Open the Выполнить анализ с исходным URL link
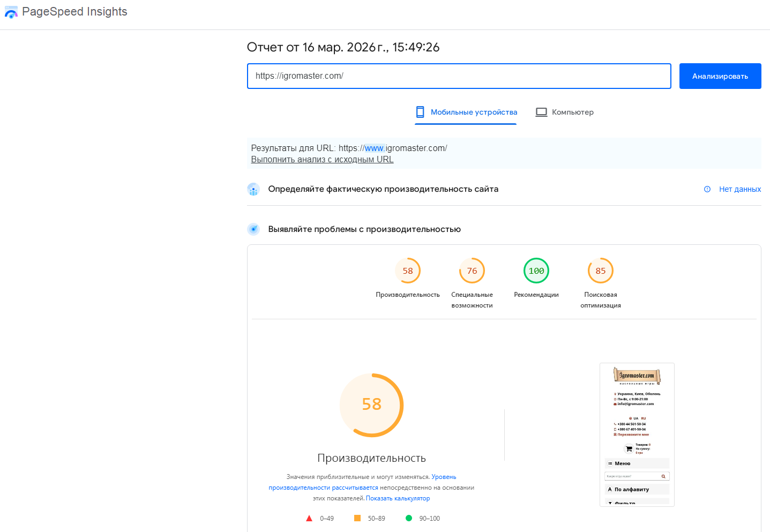 pyautogui.click(x=322, y=160)
